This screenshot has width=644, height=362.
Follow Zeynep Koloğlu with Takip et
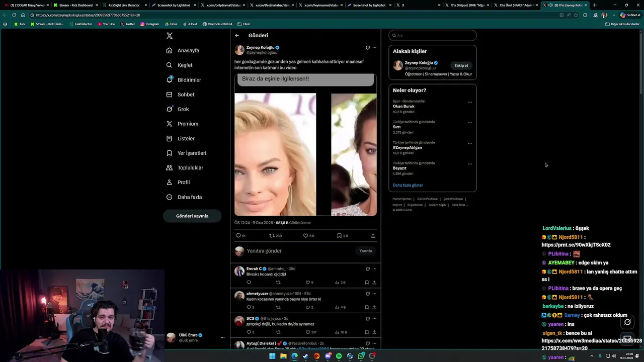point(461,66)
